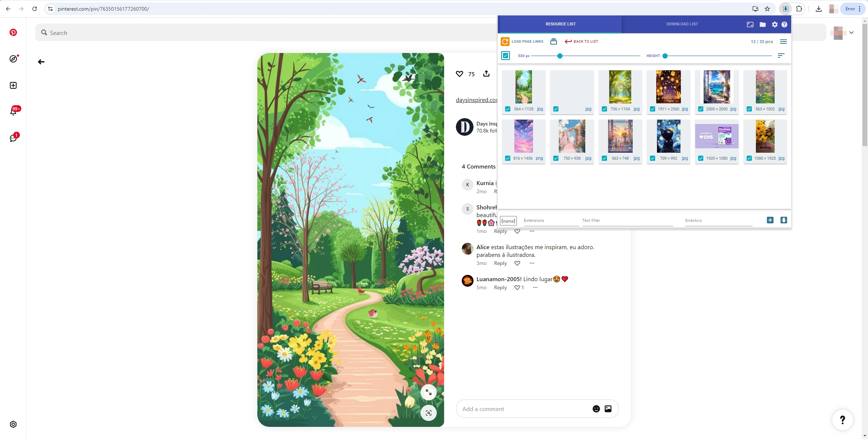
Task: Expand the Directory field in download toolbar
Action: click(771, 220)
